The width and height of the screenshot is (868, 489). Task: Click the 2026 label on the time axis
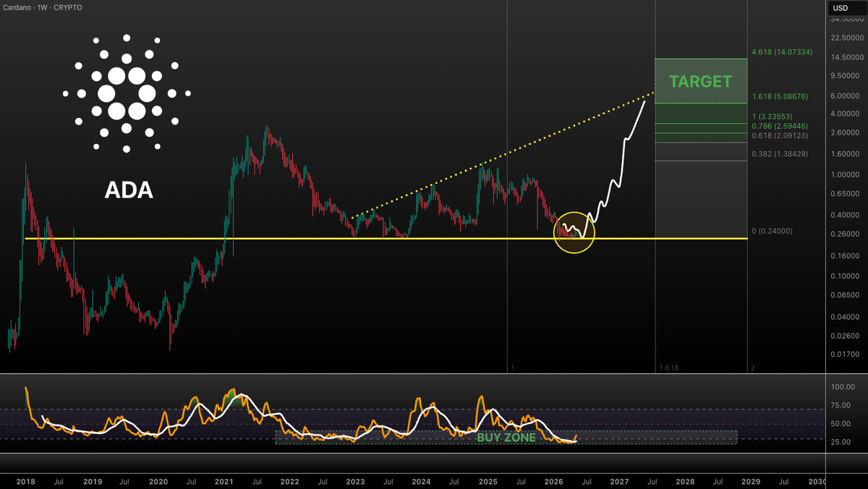[554, 481]
